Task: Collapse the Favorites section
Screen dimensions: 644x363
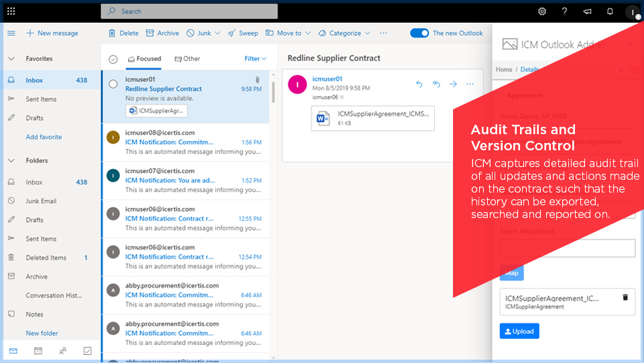Action: click(11, 59)
